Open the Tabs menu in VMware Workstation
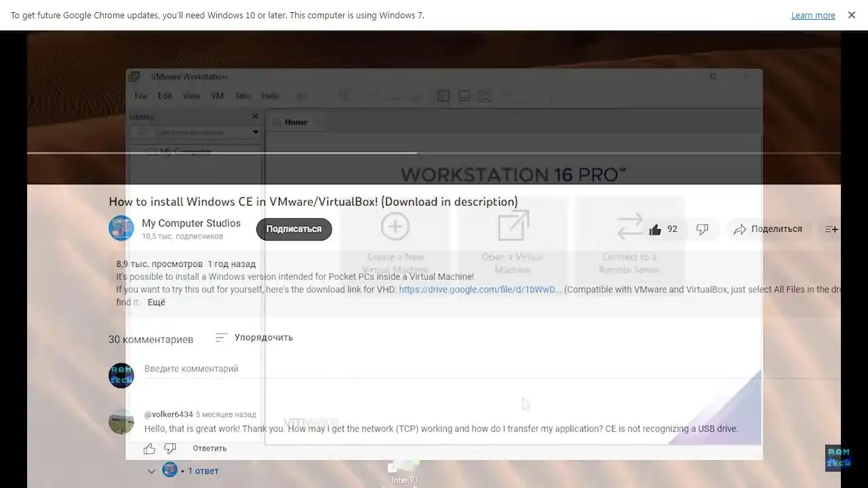The width and height of the screenshot is (868, 488). coord(243,96)
